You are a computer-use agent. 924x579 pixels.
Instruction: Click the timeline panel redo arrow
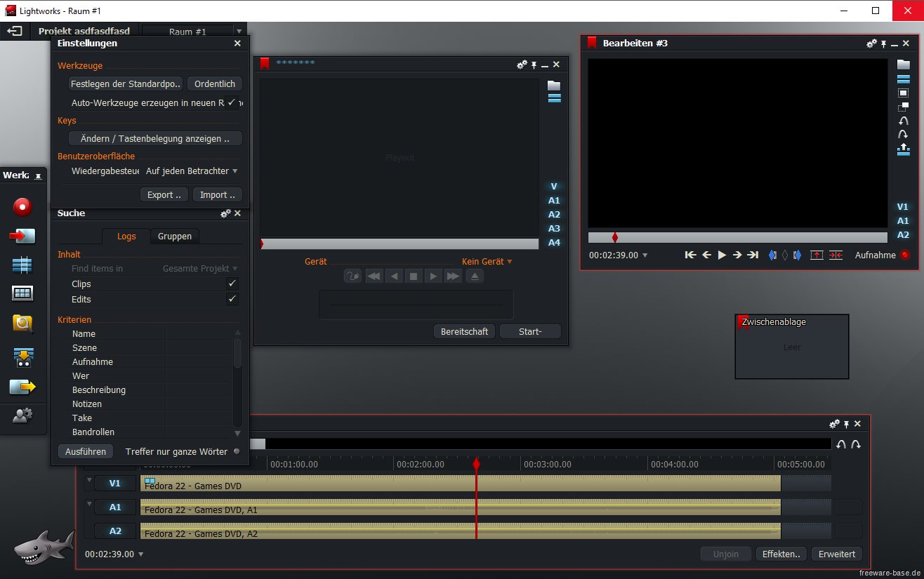[x=856, y=444]
